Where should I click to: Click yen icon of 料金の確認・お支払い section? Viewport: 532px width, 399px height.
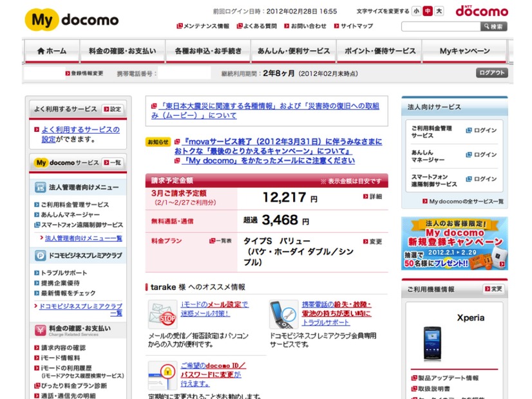tap(41, 330)
